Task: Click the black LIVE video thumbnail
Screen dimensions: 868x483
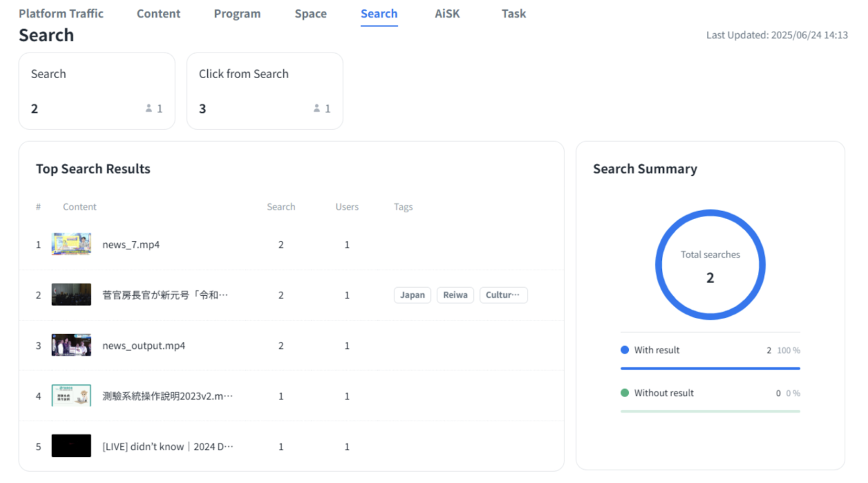Action: [x=71, y=446]
